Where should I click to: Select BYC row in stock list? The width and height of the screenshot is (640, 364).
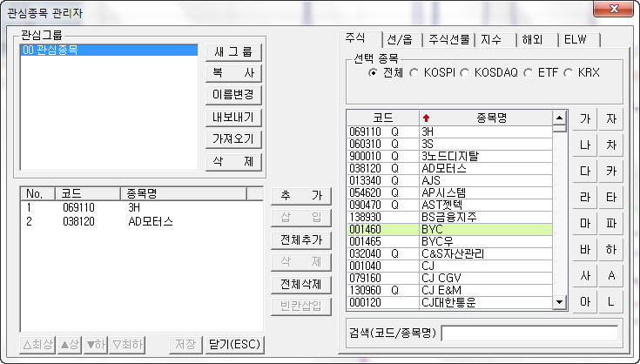tap(449, 230)
